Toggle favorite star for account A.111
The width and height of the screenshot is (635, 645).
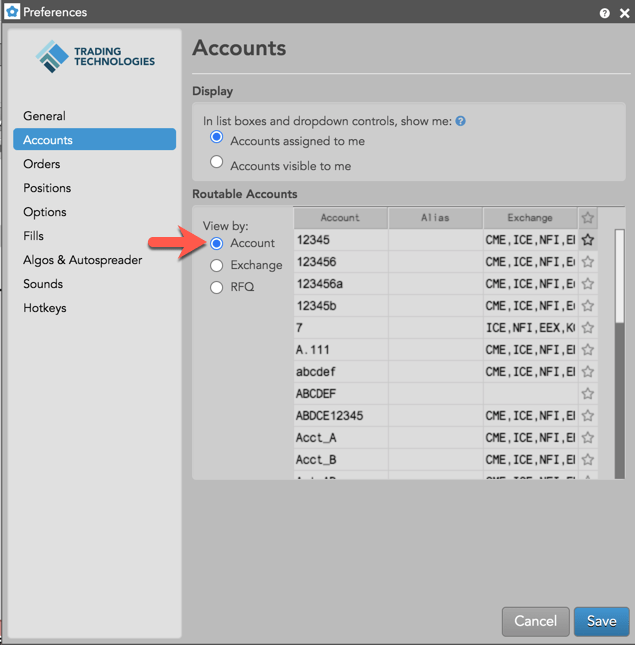587,350
